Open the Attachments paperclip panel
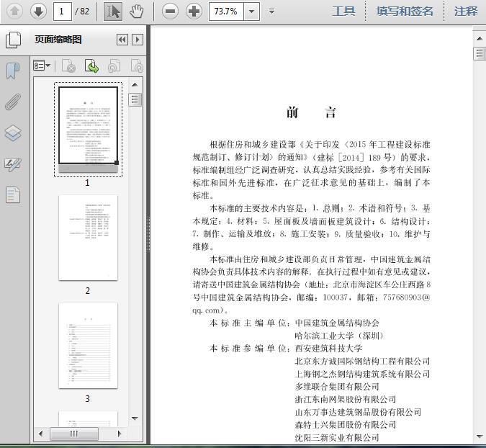The image size is (486, 448). coord(13,102)
